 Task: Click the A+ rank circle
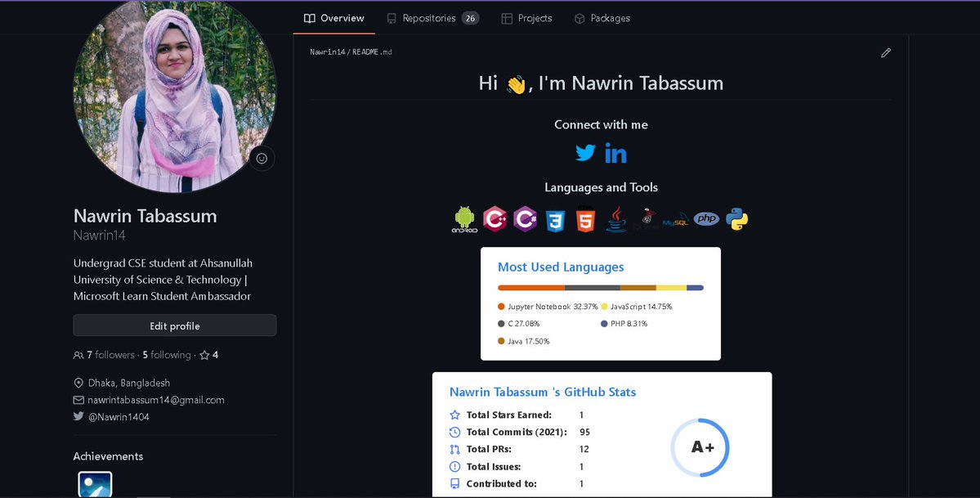tap(700, 447)
